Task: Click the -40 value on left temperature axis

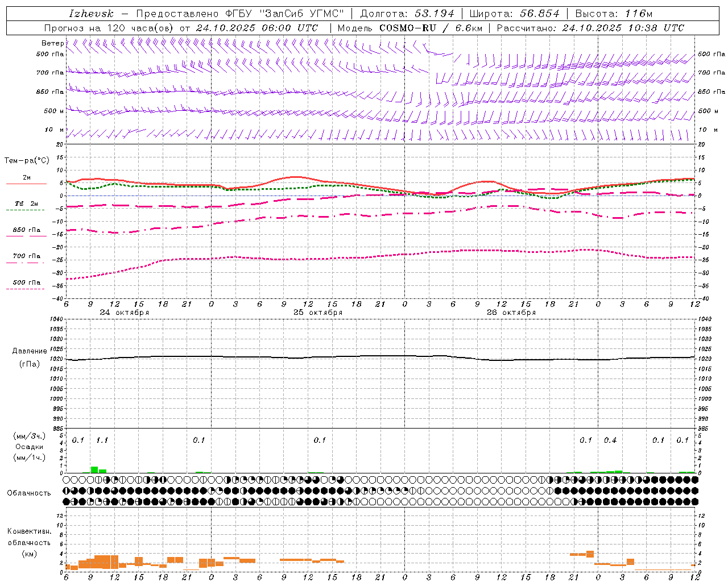Action: pyautogui.click(x=59, y=298)
